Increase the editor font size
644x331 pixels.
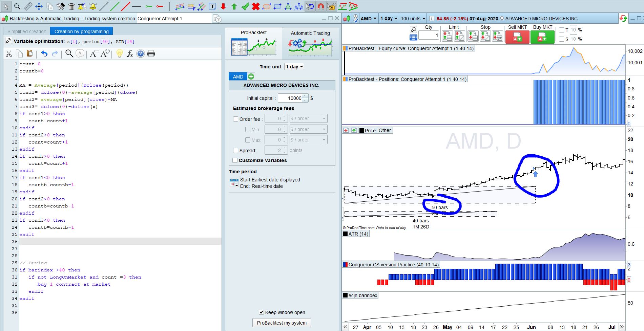point(105,53)
